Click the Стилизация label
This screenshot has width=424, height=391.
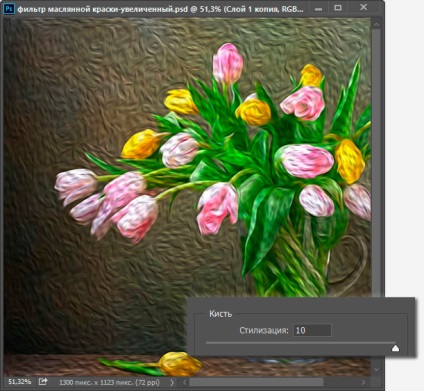(264, 330)
